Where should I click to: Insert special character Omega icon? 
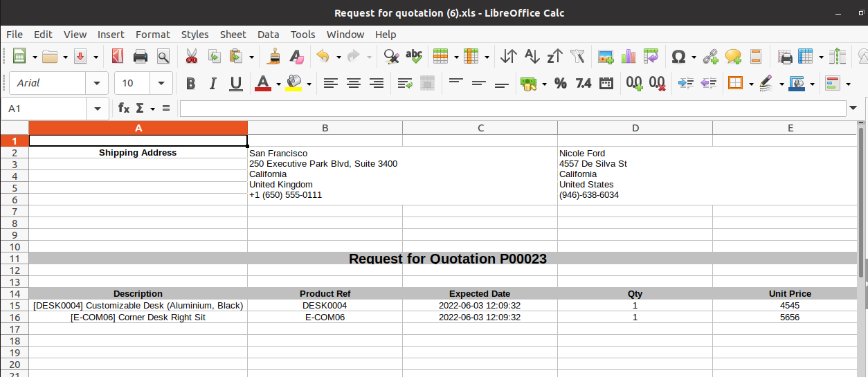(x=678, y=57)
